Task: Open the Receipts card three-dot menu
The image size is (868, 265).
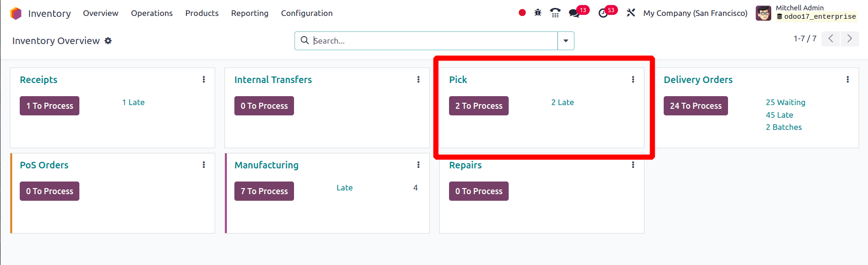Action: click(204, 79)
